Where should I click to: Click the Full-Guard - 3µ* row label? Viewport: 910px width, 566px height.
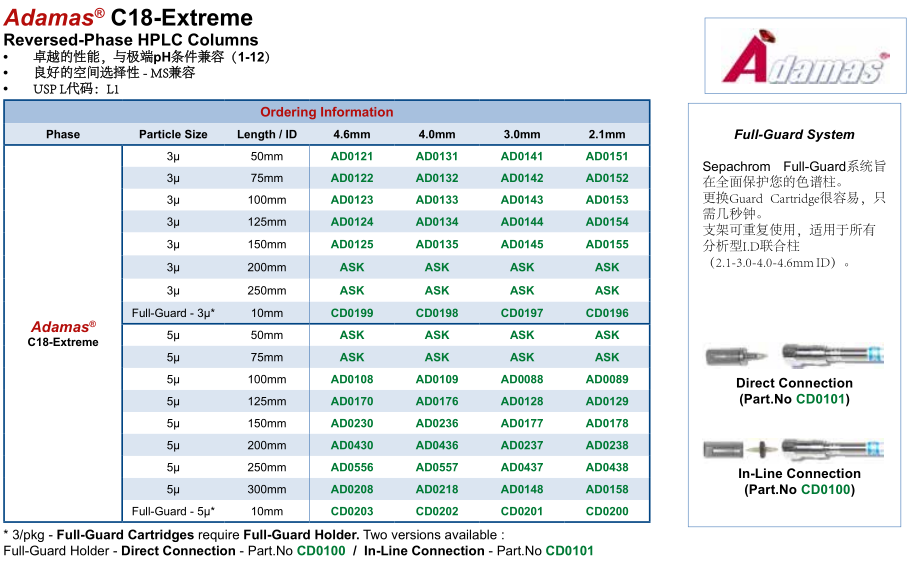pyautogui.click(x=173, y=313)
